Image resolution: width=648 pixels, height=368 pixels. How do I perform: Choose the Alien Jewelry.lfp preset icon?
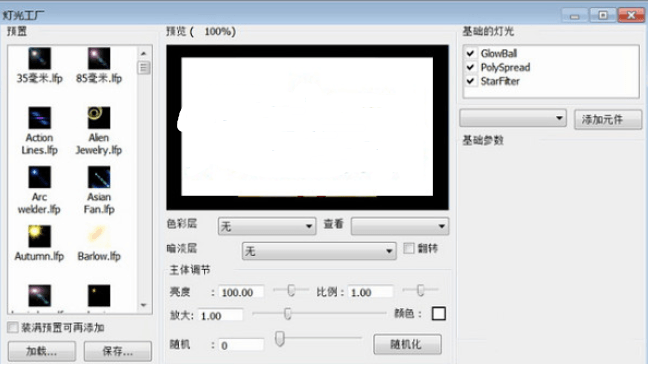coord(99,118)
